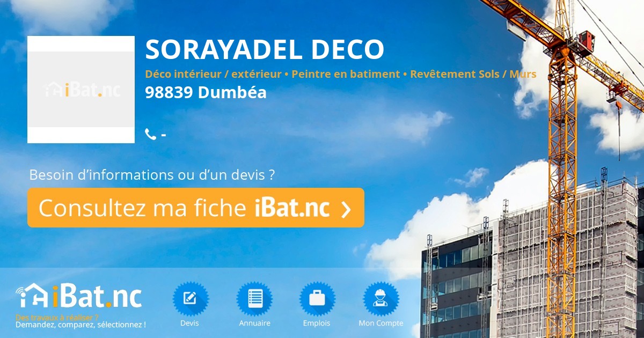Screen dimensions: 644x338
Task: Click the text Besoin d'informations ou d'un devis ?
Action: 152,175
